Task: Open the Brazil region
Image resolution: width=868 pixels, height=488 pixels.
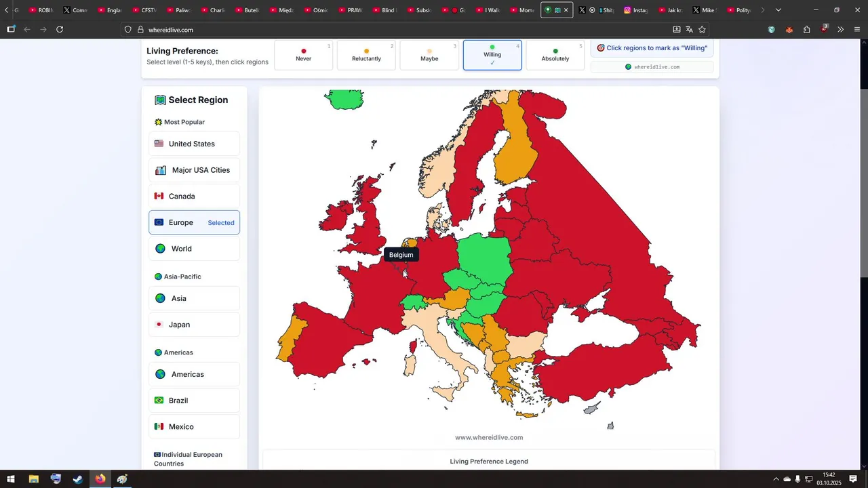Action: pos(194,401)
